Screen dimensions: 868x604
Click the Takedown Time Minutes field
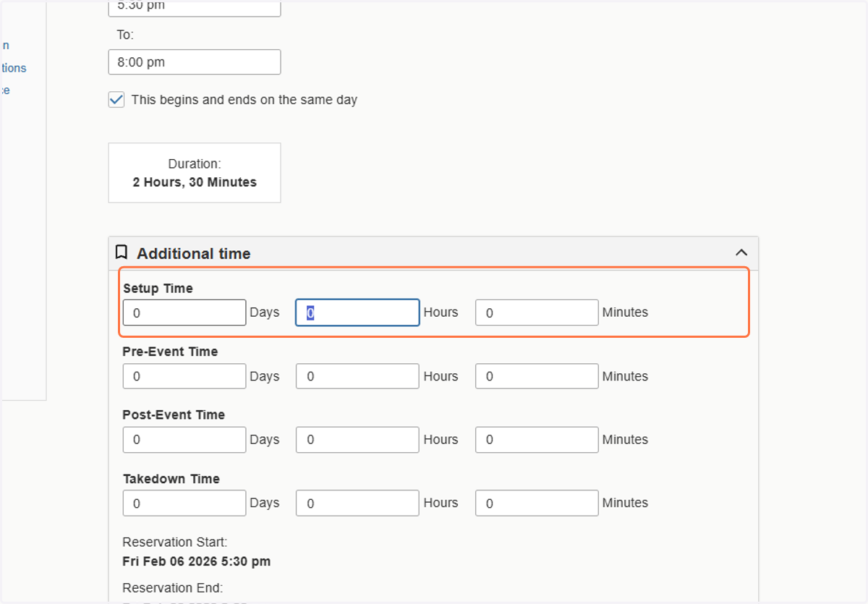(x=537, y=503)
